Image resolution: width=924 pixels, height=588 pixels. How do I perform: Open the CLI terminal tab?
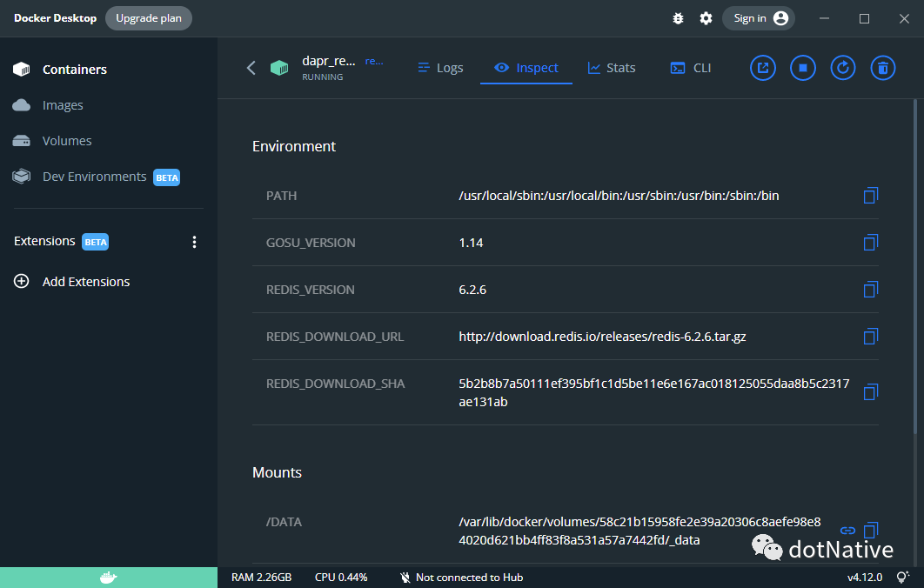pyautogui.click(x=691, y=68)
